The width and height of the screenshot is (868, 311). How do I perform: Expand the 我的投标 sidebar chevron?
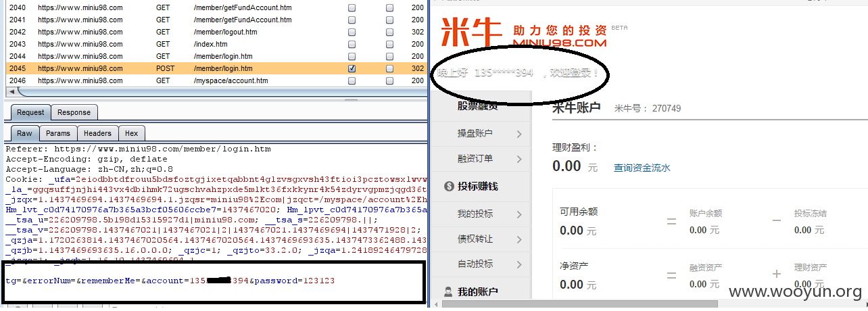(519, 214)
